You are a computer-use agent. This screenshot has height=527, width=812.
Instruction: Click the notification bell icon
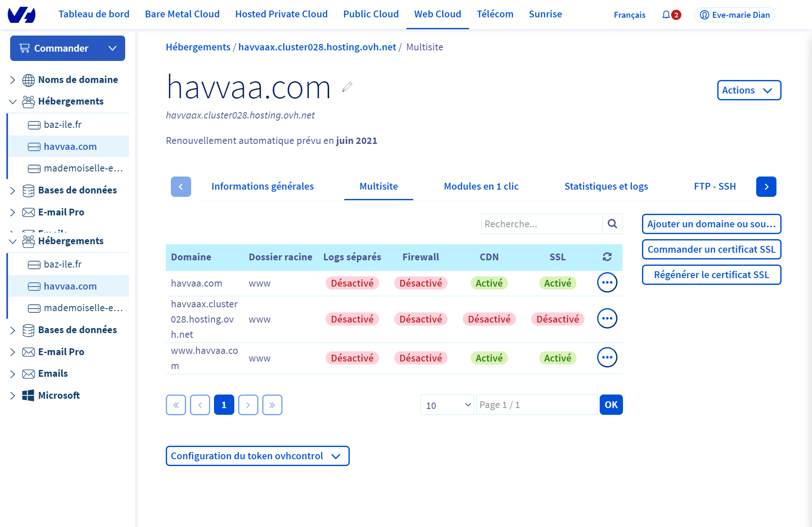[666, 15]
